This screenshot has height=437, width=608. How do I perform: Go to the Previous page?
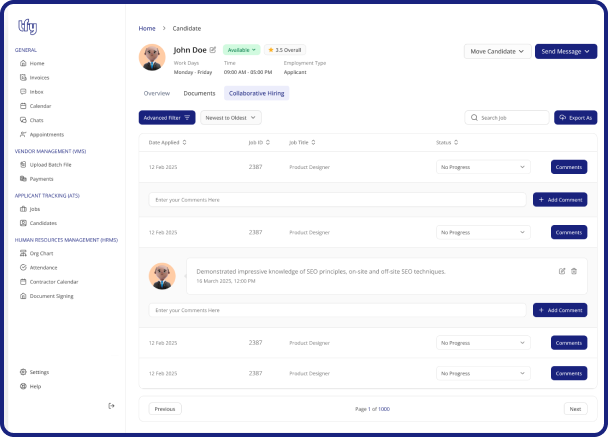point(165,409)
